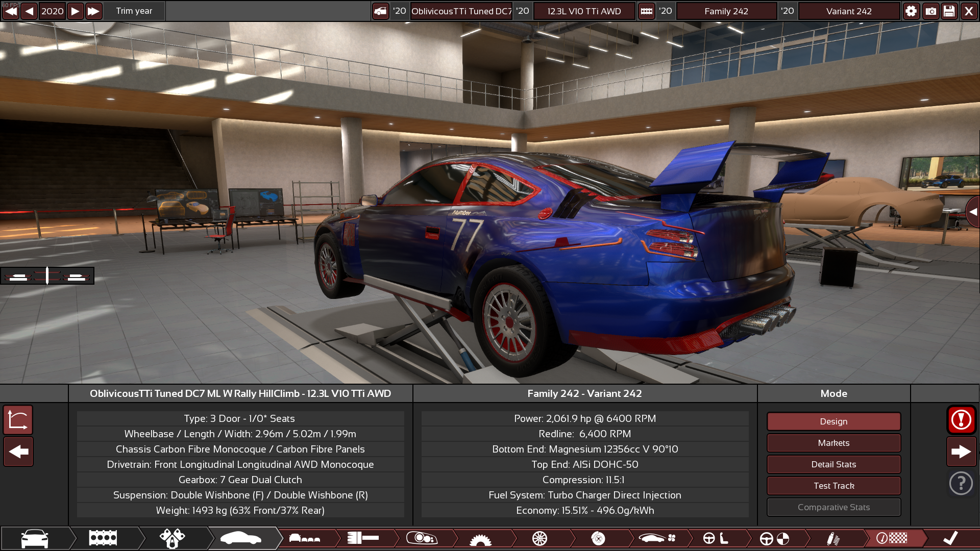Click the Type: 3 Door row
Image resolution: width=980 pixels, height=551 pixels.
(x=240, y=418)
